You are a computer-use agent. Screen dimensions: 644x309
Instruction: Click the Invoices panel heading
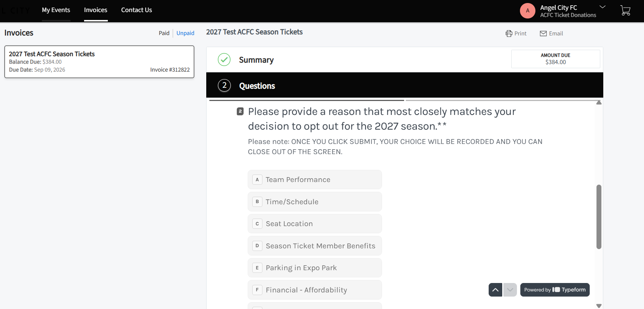point(19,33)
